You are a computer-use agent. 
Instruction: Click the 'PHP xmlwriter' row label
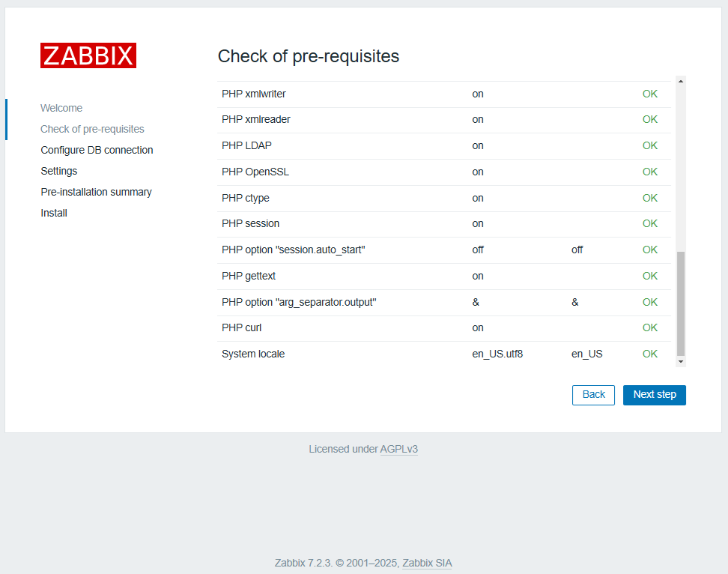(253, 94)
